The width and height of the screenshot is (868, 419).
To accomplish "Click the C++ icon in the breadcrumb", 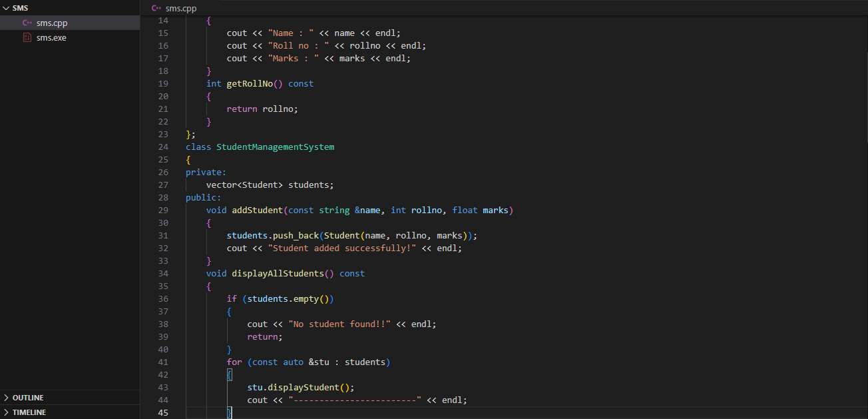I will 156,8.
